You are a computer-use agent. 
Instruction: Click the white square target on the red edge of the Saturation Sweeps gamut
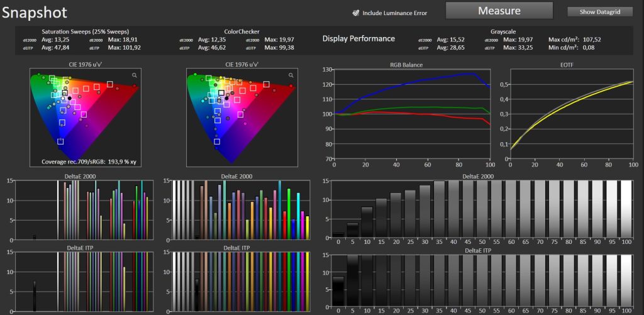(x=109, y=84)
